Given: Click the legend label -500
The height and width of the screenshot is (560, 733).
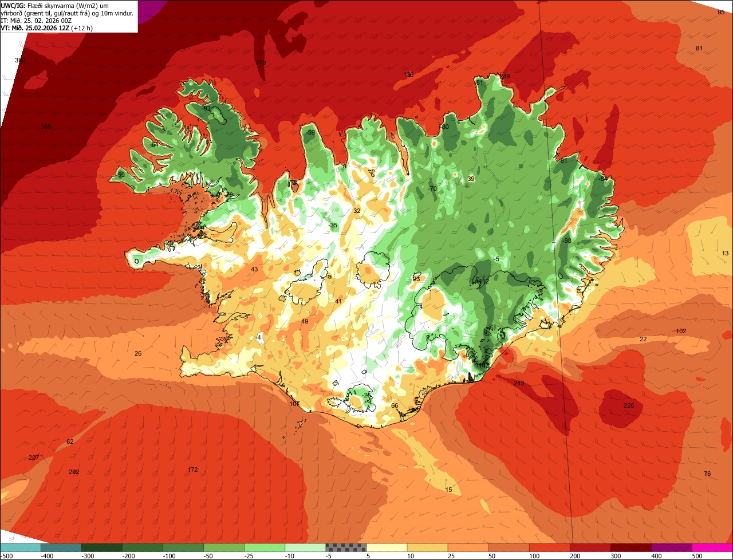Looking at the screenshot, I should 6,556.
